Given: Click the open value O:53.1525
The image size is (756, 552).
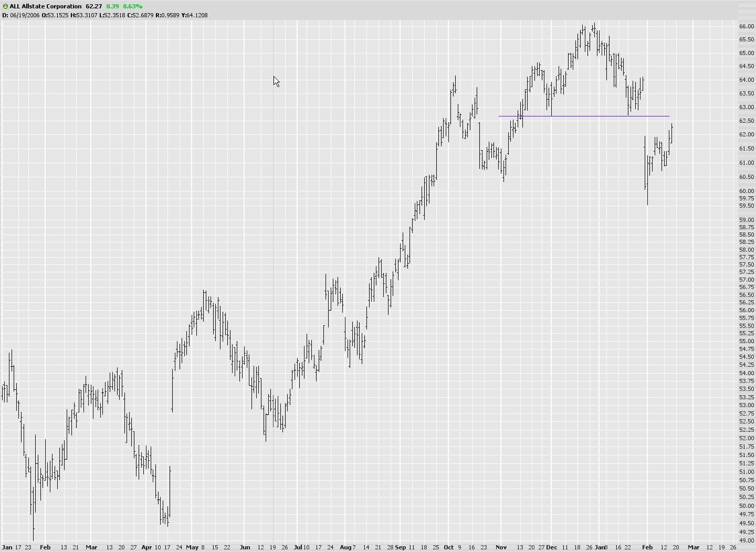Looking at the screenshot, I should pos(55,15).
